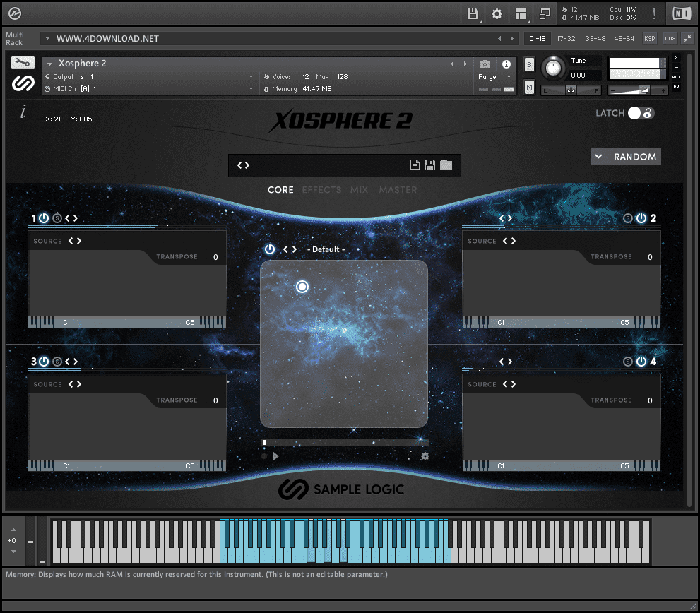Save preset with floppy disk icon

click(x=429, y=165)
